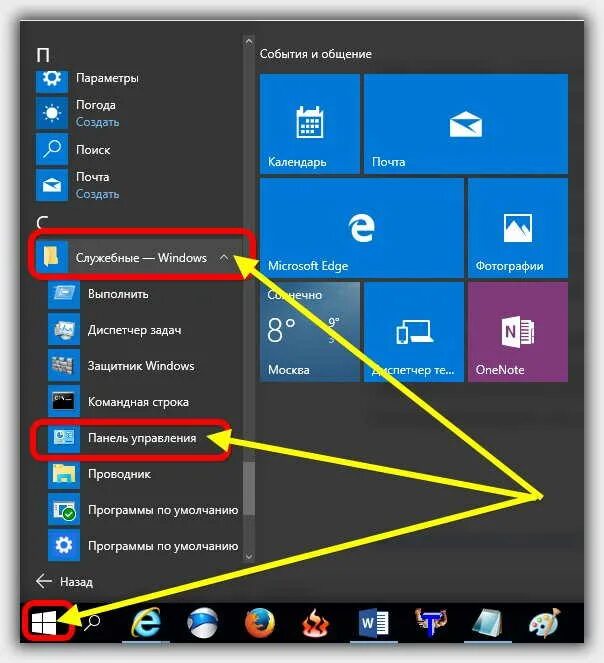Image resolution: width=604 pixels, height=663 pixels.
Task: Click the Диспетчер задач icon
Action: pyautogui.click(x=64, y=329)
